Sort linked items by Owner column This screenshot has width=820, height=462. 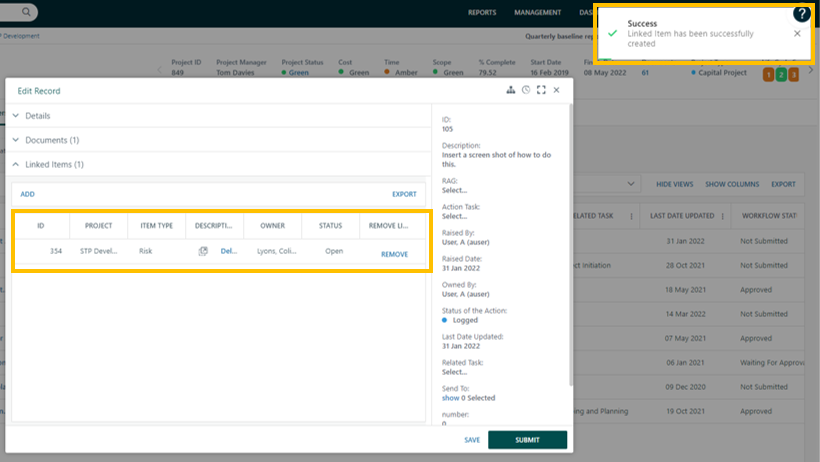(272, 226)
